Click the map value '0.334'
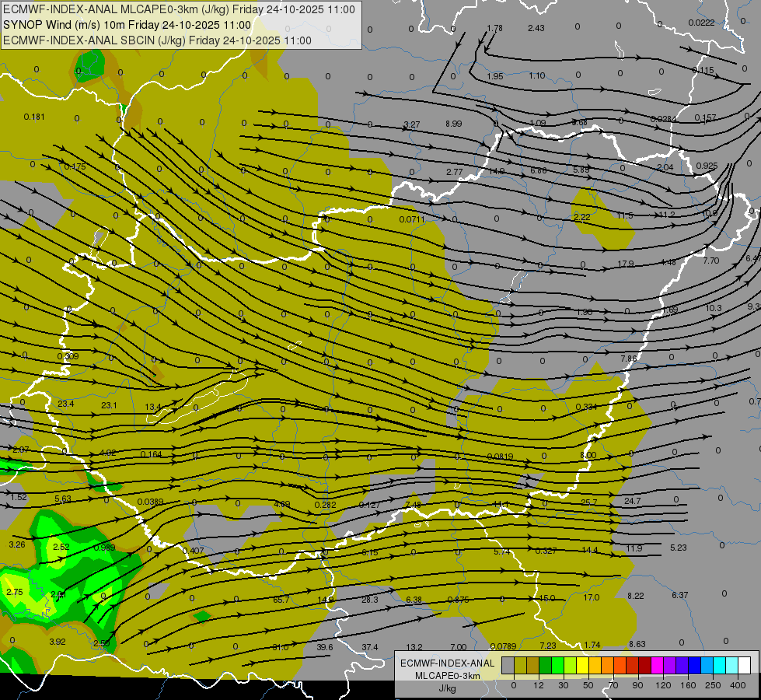 coord(586,407)
